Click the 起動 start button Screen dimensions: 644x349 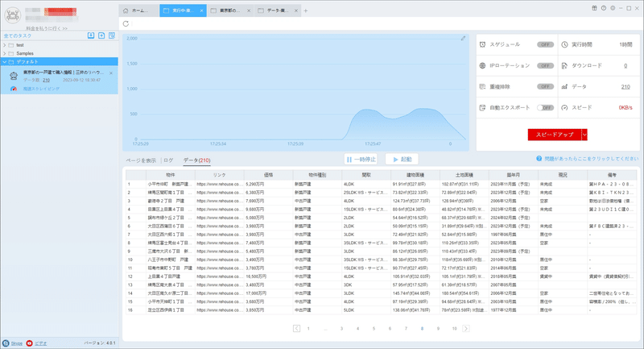click(402, 160)
